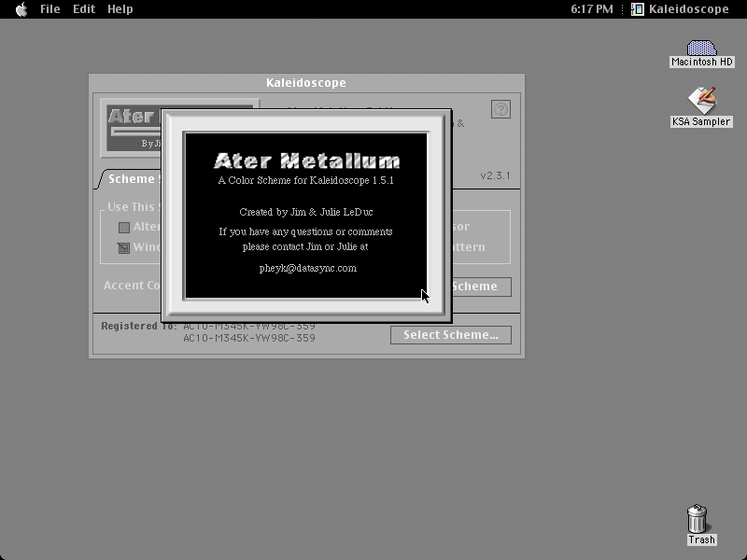Click the v2.3.1 version label

pos(495,175)
